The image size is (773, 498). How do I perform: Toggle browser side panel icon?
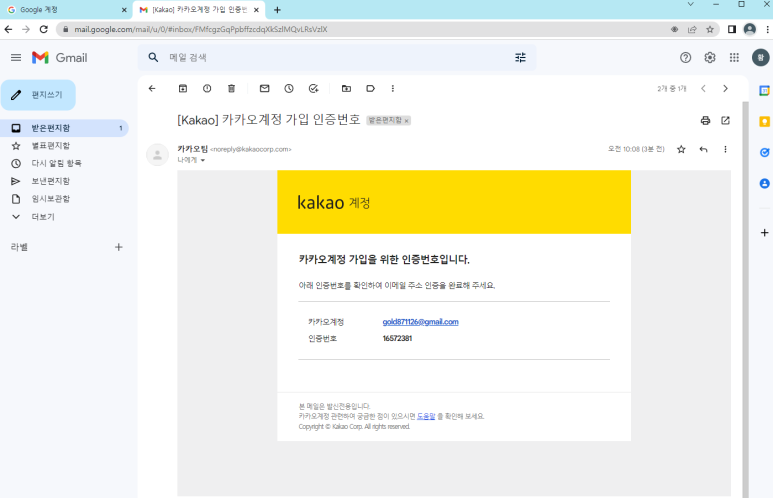(x=732, y=30)
